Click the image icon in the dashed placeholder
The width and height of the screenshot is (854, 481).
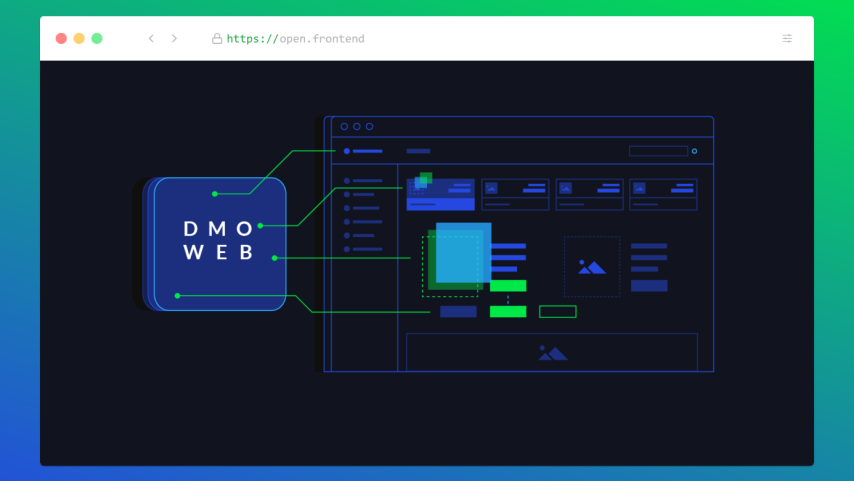(x=591, y=267)
